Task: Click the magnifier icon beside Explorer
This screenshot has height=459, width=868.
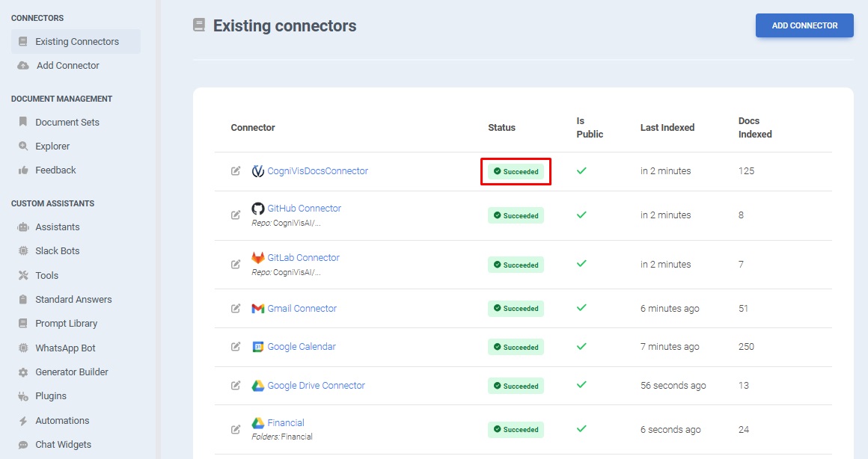Action: [x=23, y=146]
